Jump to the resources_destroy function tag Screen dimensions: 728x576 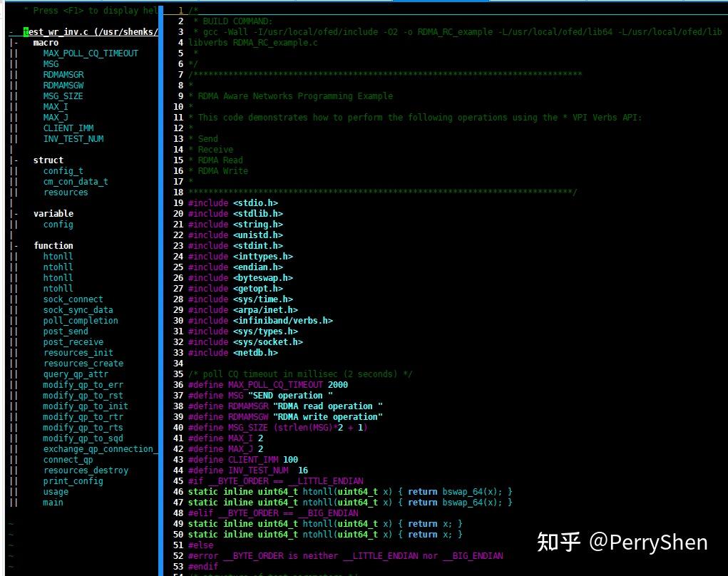pyautogui.click(x=86, y=470)
